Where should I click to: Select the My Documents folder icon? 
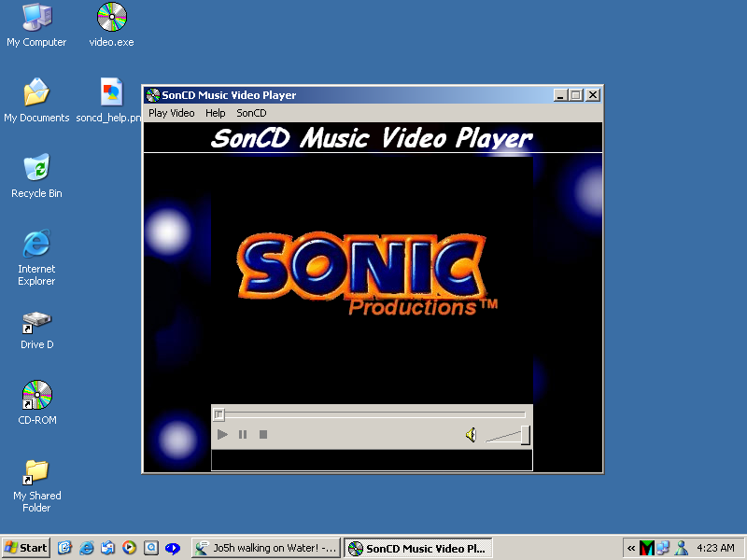coord(36,92)
